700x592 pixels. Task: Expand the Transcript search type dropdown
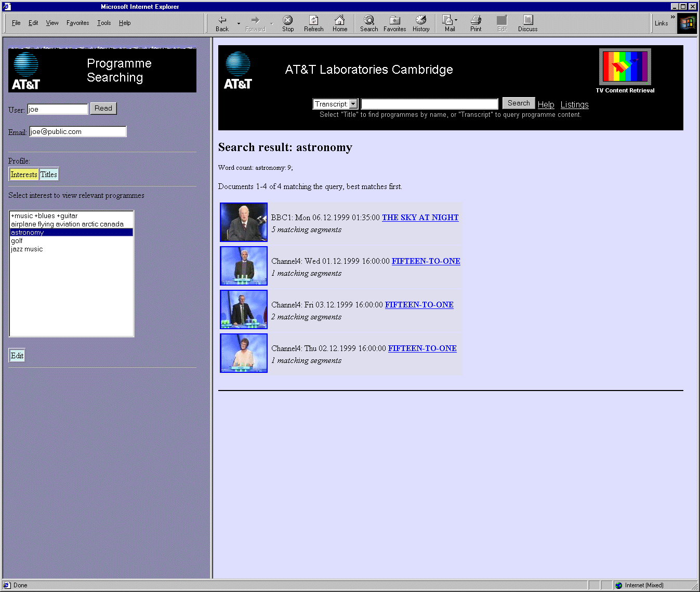(353, 104)
